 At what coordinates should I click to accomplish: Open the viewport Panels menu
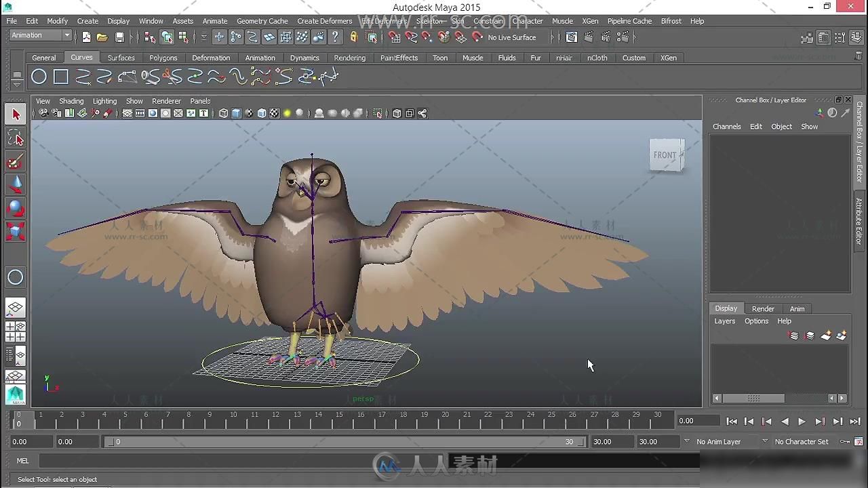pyautogui.click(x=200, y=101)
